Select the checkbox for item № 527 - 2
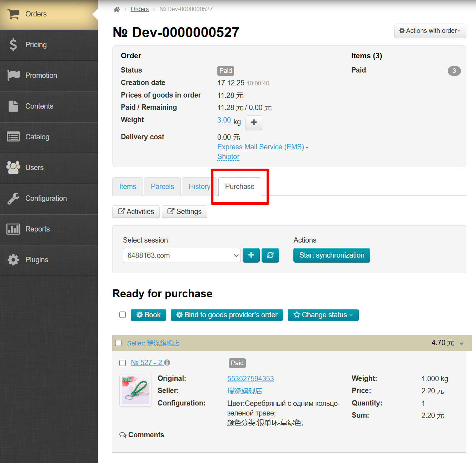 click(123, 363)
